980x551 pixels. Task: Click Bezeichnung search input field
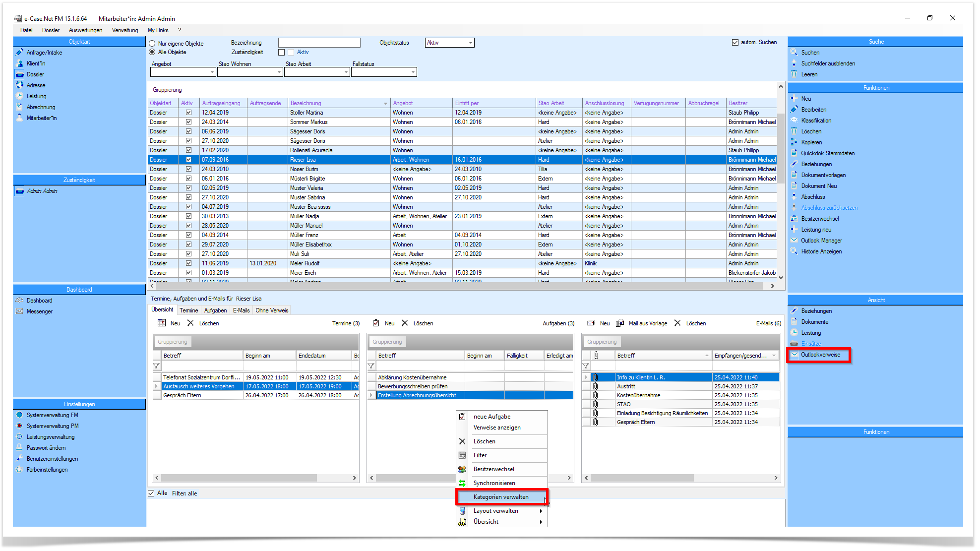click(x=319, y=43)
